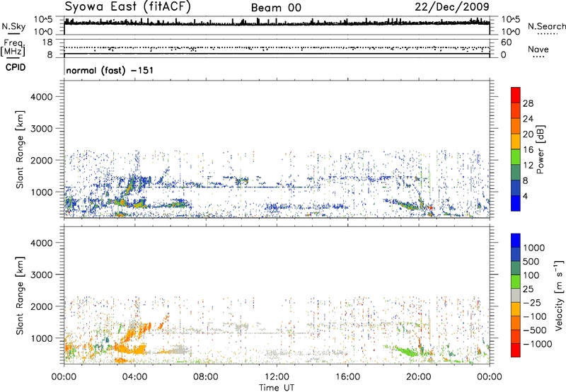Click the date '22/Dec/2009'

(x=452, y=6)
